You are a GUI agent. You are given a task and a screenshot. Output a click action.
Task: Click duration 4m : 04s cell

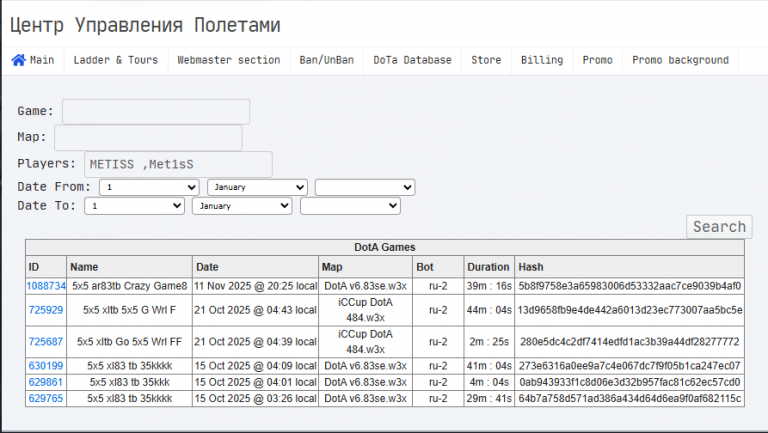tap(489, 382)
